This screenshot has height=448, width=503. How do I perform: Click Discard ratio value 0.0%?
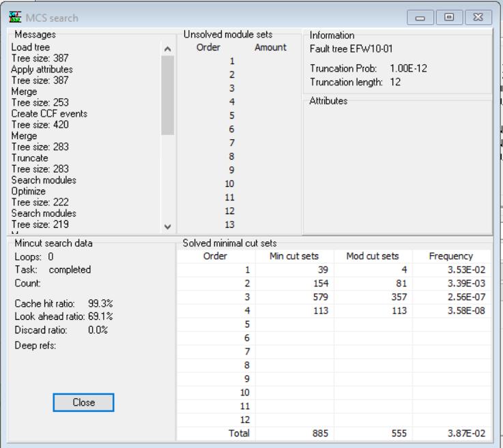[x=98, y=330]
